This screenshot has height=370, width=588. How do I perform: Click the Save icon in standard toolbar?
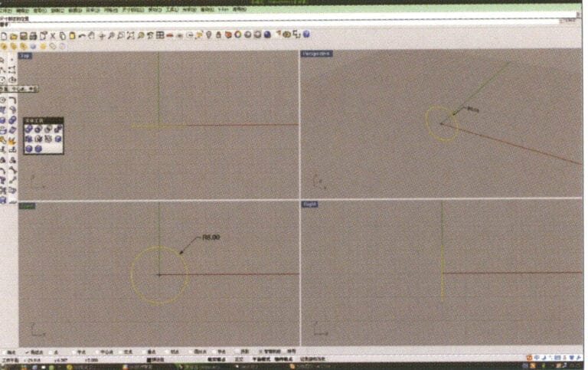23,35
